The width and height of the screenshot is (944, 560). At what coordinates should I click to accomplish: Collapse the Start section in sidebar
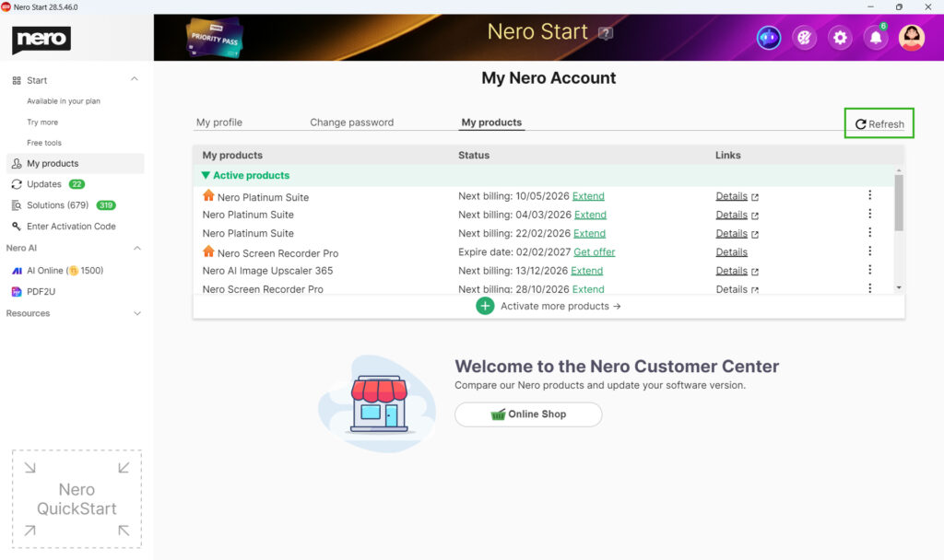135,79
